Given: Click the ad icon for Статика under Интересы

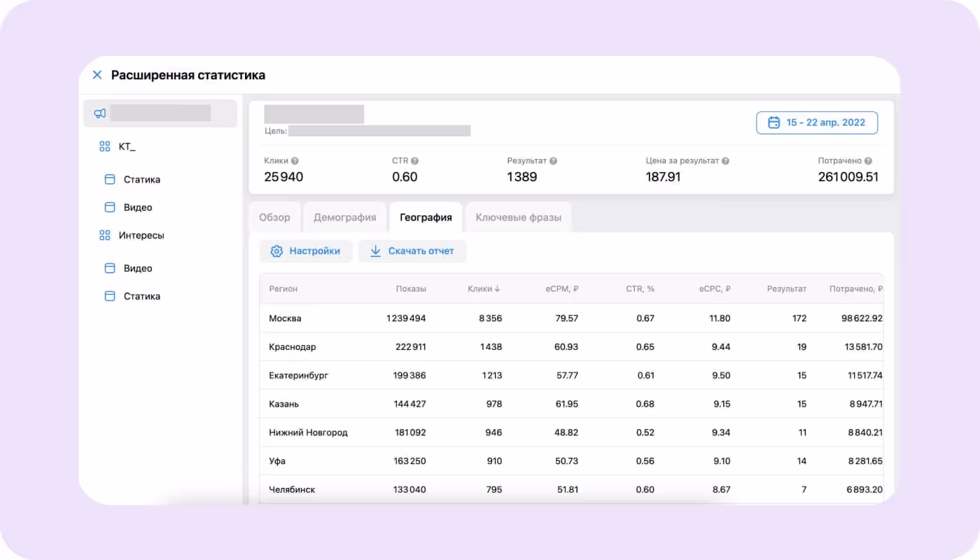Looking at the screenshot, I should pos(109,296).
